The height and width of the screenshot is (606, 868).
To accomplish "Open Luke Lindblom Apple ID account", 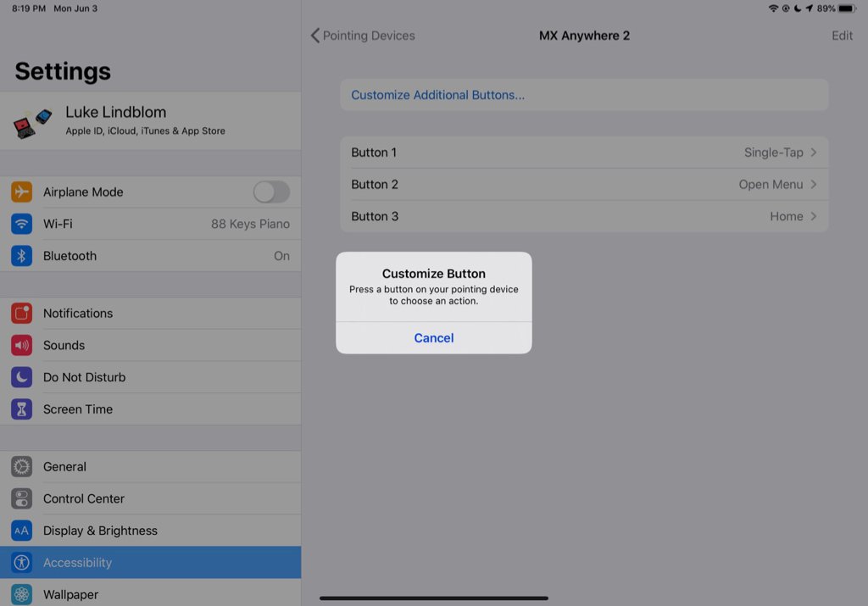I will point(151,121).
